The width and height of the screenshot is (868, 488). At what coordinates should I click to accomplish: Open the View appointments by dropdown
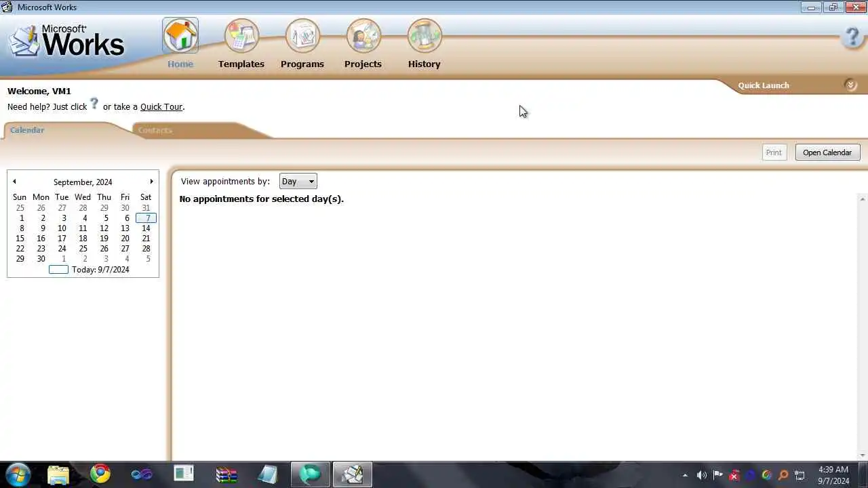click(298, 181)
